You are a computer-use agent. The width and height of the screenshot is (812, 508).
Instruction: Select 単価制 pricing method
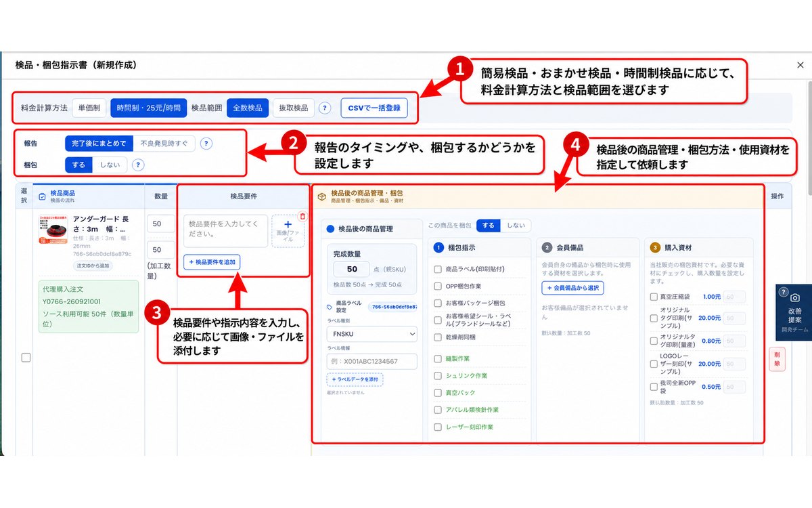pyautogui.click(x=89, y=108)
